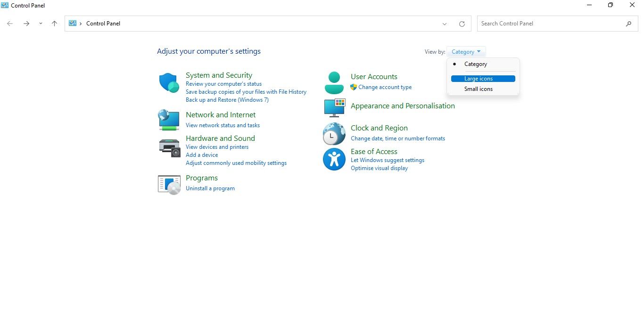Open Hardware and Sound heading

click(220, 138)
